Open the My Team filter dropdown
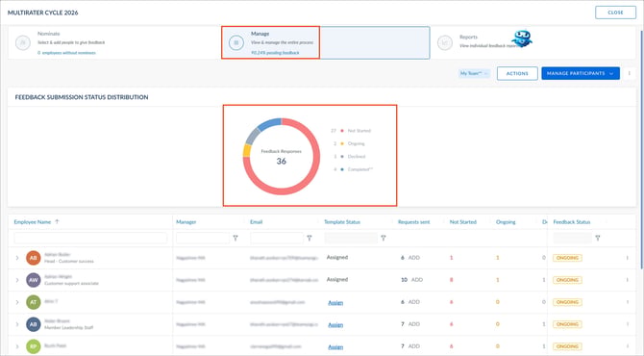 [x=474, y=73]
